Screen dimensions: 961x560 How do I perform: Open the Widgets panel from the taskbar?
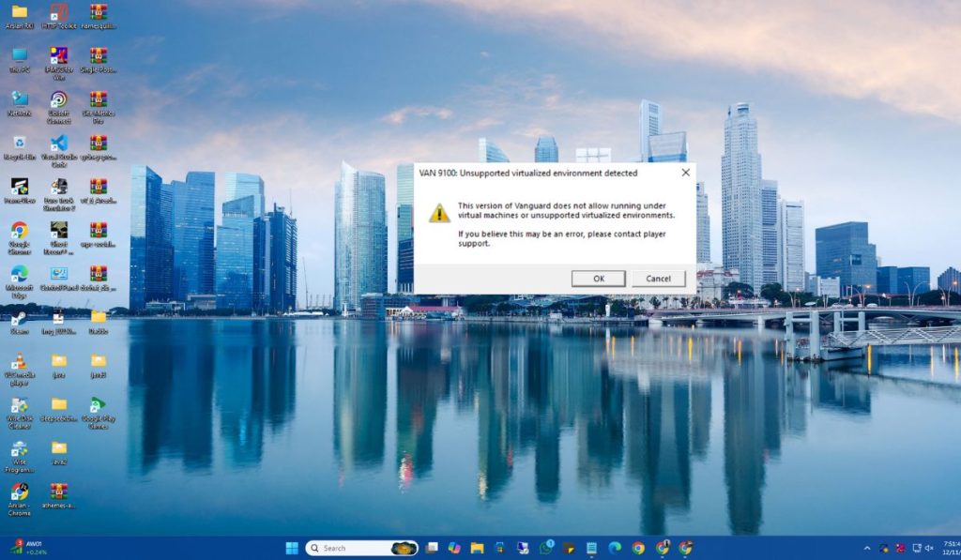[453, 548]
